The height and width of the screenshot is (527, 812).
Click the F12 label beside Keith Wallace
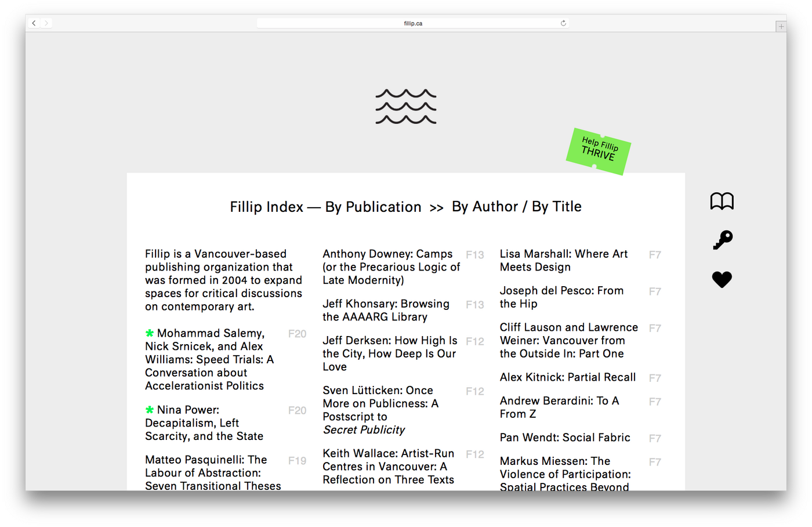[x=474, y=454]
